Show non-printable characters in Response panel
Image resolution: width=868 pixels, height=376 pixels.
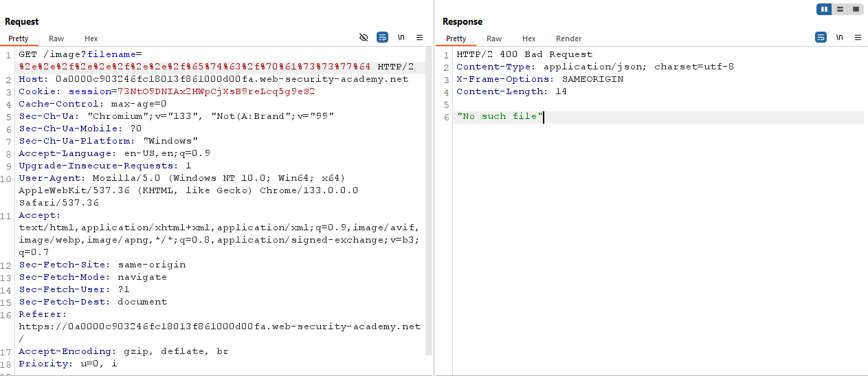[x=839, y=38]
